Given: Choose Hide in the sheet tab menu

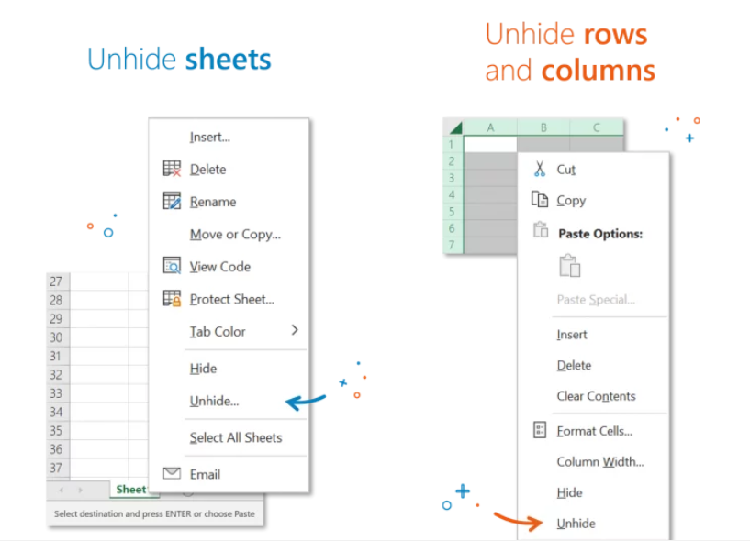Looking at the screenshot, I should [203, 368].
